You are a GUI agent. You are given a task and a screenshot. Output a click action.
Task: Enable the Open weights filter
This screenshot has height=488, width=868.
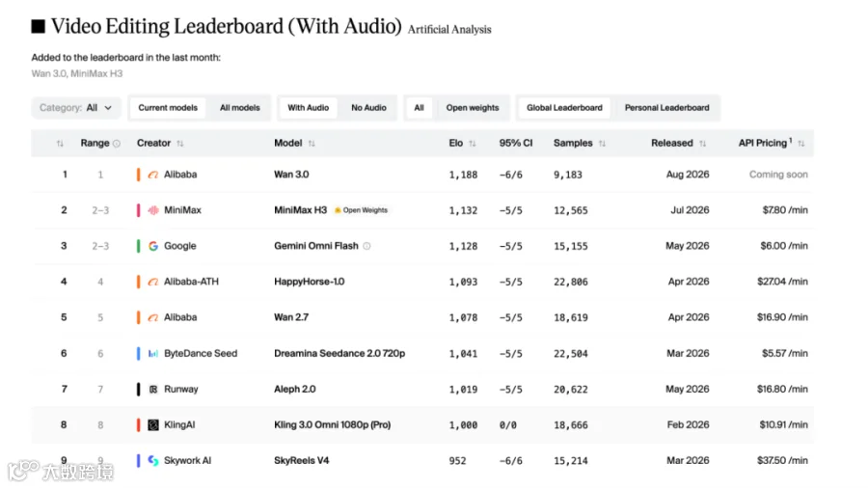473,108
